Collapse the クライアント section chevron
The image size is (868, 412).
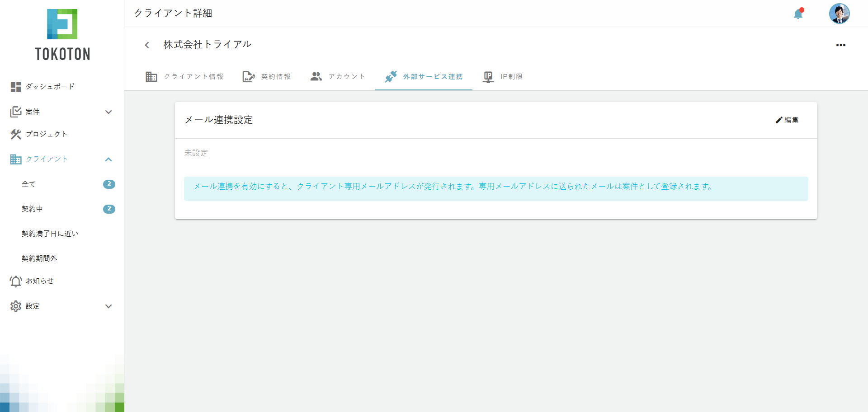pos(108,159)
